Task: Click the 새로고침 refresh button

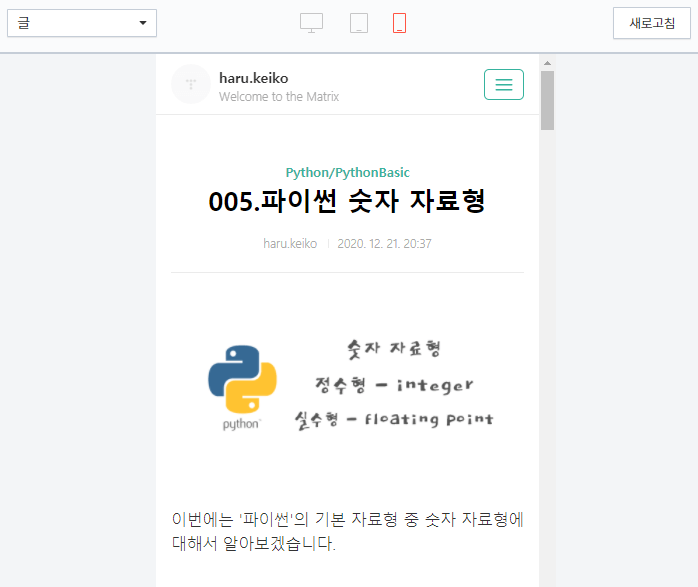Action: [x=652, y=23]
